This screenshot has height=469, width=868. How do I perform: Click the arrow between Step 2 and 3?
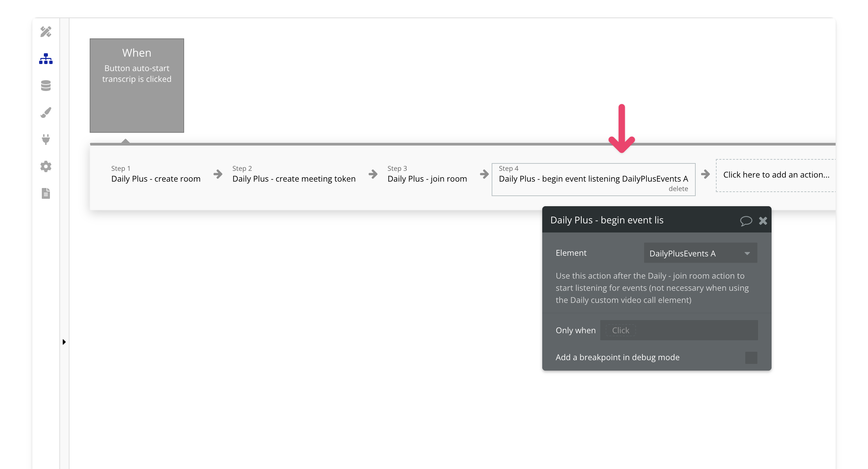(x=373, y=174)
